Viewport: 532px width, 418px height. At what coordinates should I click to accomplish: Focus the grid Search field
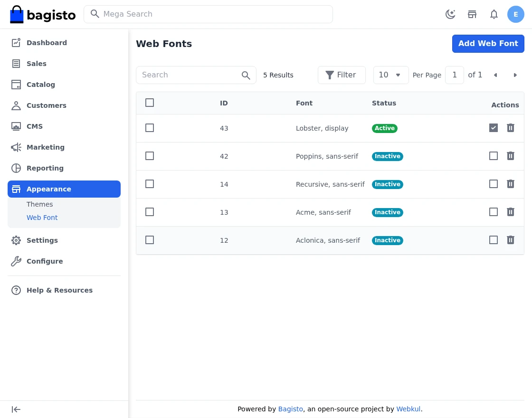pos(196,75)
